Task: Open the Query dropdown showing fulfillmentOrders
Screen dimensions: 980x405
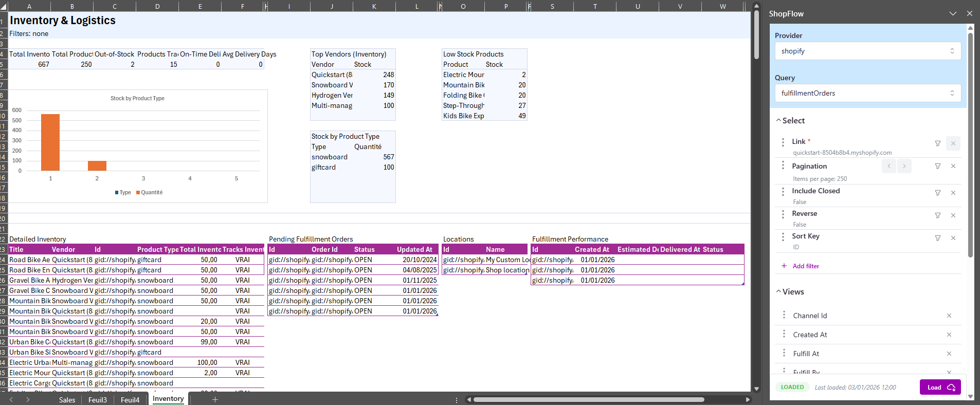Action: click(x=868, y=93)
